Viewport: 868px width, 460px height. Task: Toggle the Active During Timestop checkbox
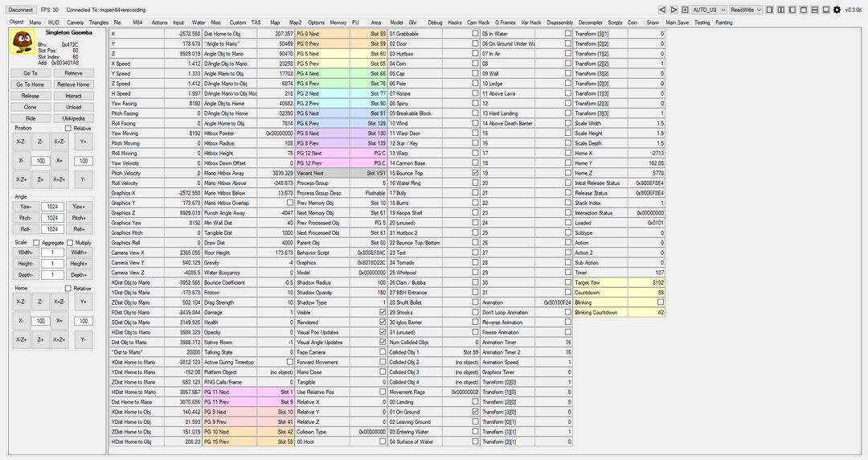point(290,363)
